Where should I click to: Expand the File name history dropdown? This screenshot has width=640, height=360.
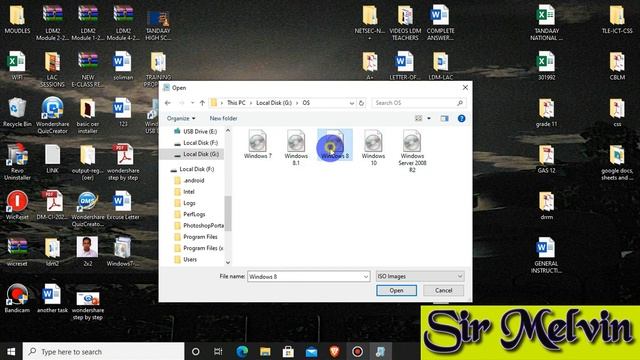[x=365, y=276]
